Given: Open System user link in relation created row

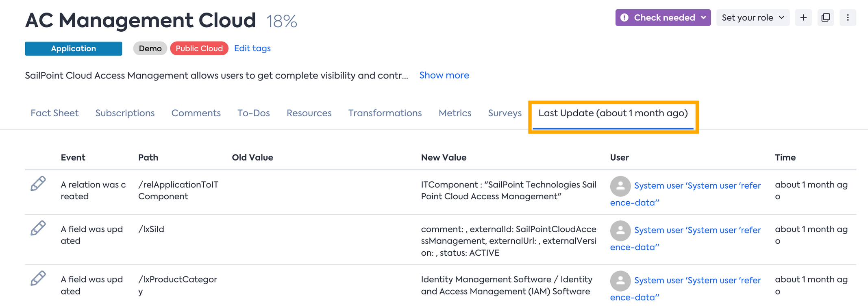Looking at the screenshot, I should pyautogui.click(x=685, y=194).
